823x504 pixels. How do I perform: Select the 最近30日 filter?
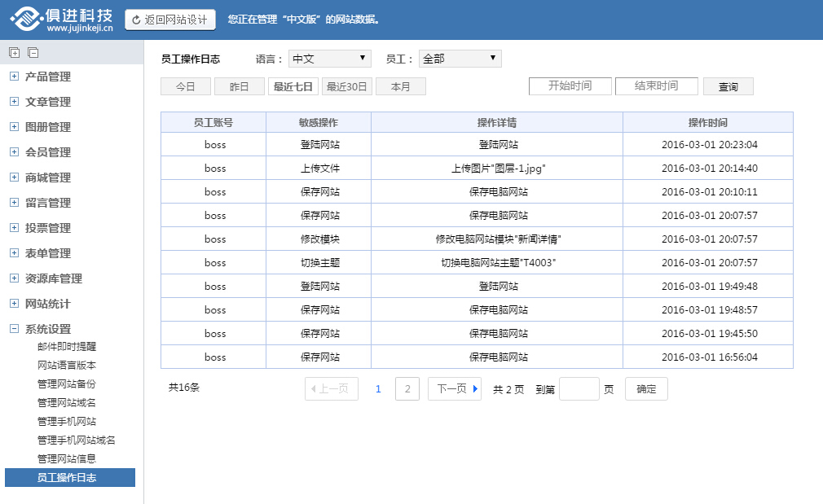click(x=347, y=86)
